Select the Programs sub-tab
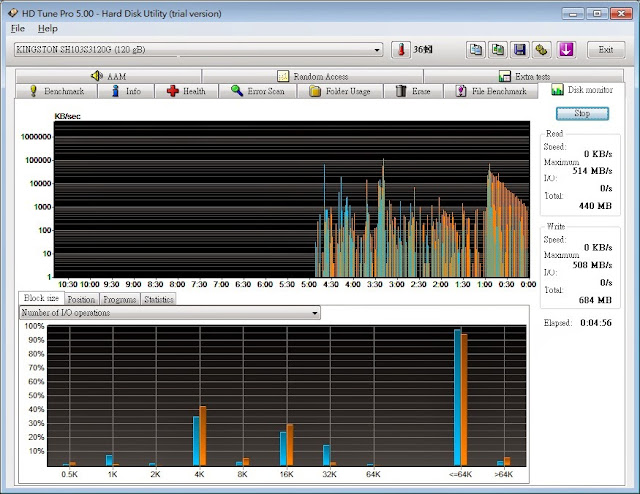This screenshot has height=494, width=640. tap(119, 299)
